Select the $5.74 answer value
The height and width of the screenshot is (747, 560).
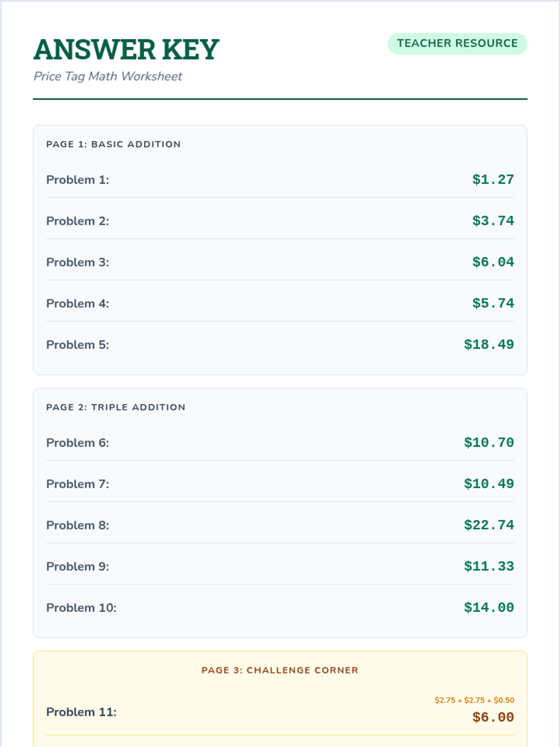click(493, 303)
